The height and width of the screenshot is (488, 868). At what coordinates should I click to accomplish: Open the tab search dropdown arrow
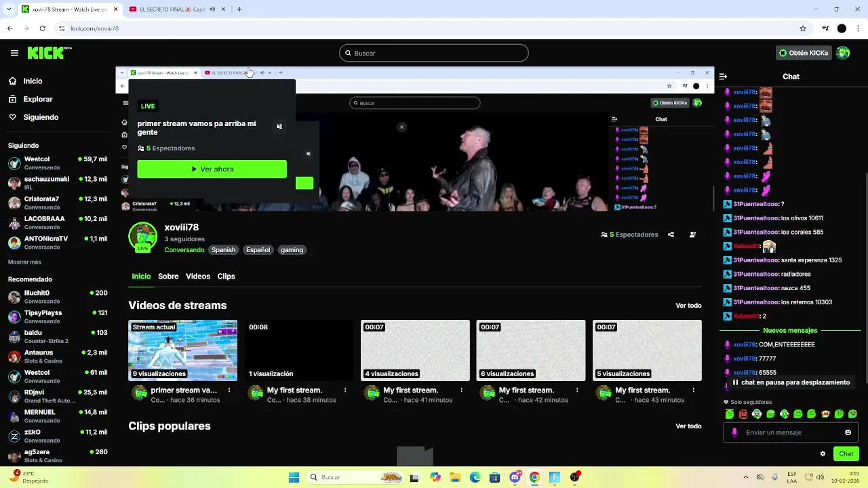coord(9,9)
